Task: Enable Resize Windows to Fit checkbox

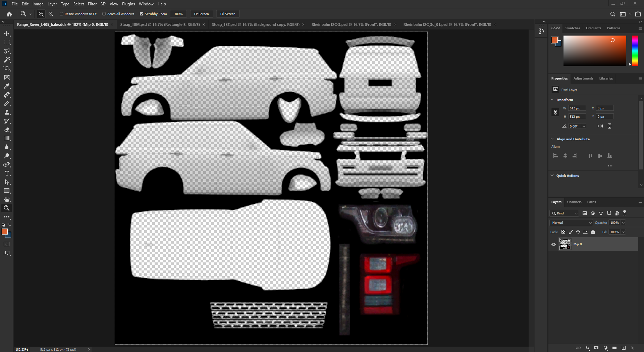Action: point(61,14)
